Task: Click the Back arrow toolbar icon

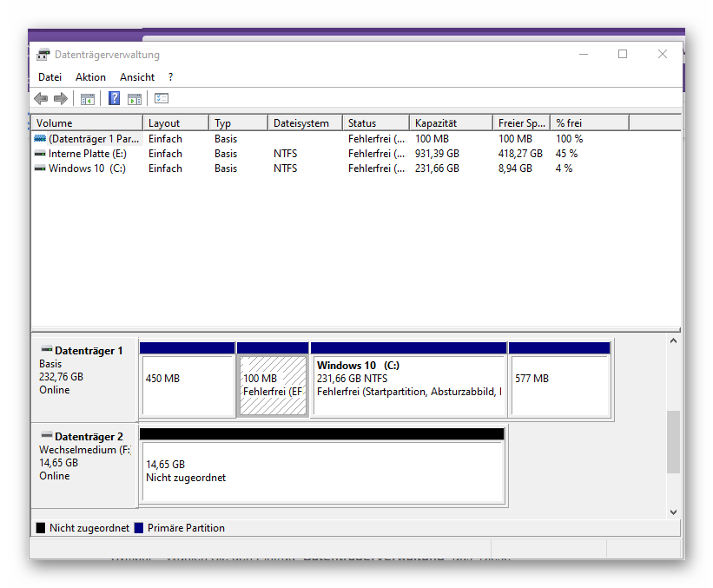Action: click(x=41, y=98)
